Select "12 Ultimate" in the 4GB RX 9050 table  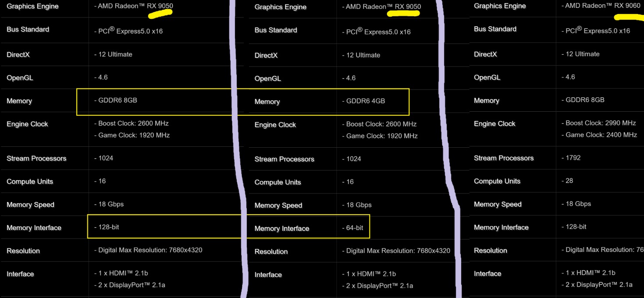363,55
